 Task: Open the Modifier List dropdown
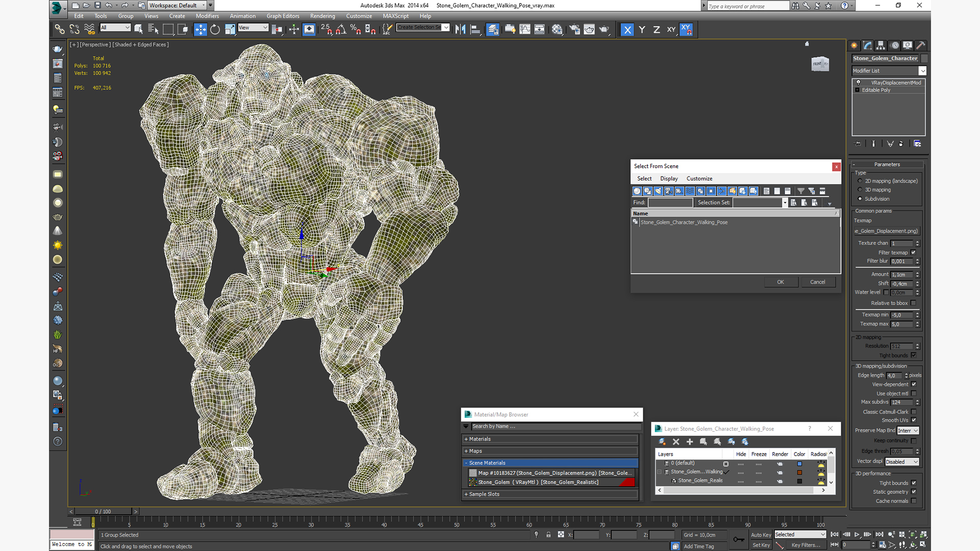[889, 71]
